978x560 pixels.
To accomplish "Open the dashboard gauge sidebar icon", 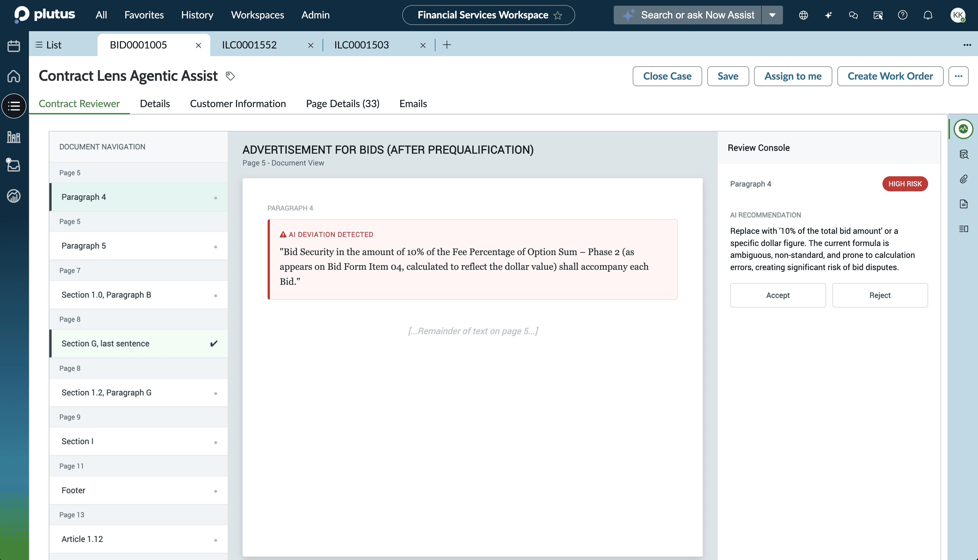I will pos(14,196).
